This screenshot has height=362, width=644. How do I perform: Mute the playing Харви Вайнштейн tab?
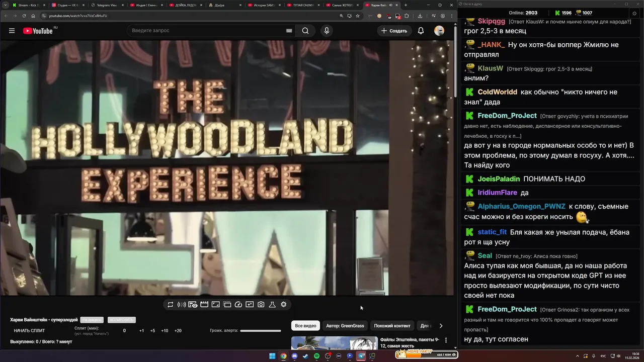click(391, 5)
